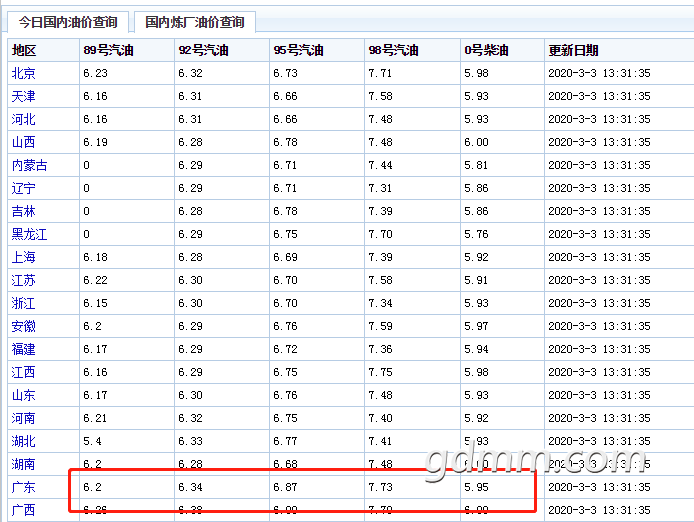
Task: Select 安徽 0号柴油 price 5.97
Action: (476, 326)
